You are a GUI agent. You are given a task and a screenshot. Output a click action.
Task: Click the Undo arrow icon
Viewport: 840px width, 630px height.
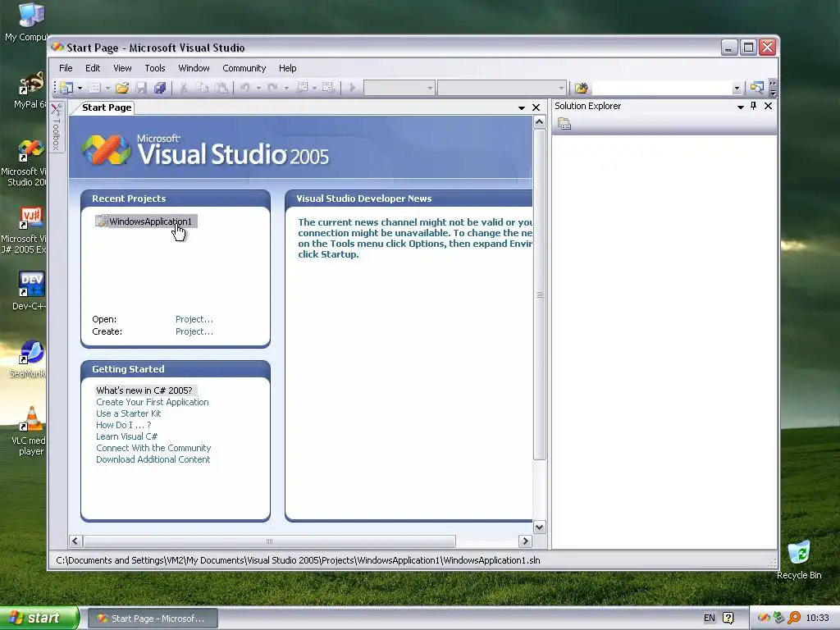[244, 87]
